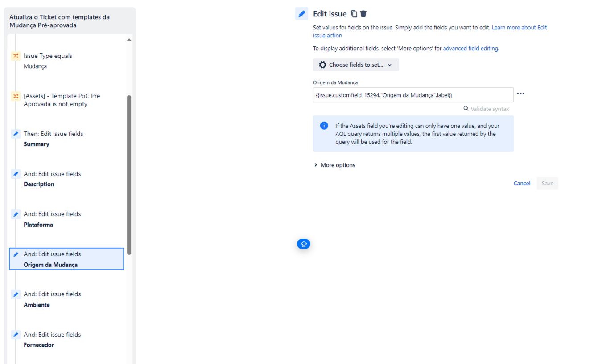
Task: Click the pencil icon of the Fornecedor step
Action: point(16,335)
